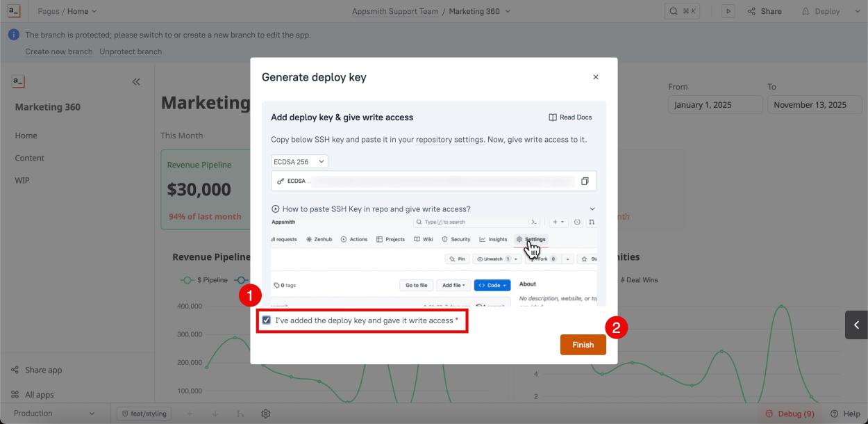Open the ECDSA 256 key type dropdown
868x424 pixels.
pos(299,161)
